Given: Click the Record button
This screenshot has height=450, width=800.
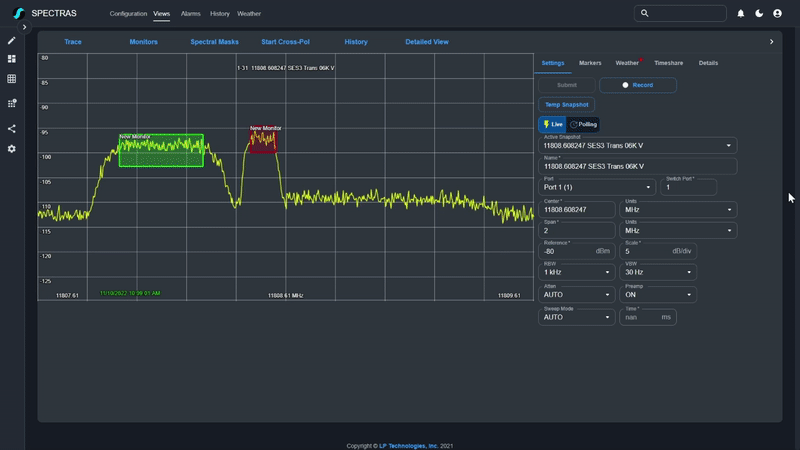Looking at the screenshot, I should pyautogui.click(x=638, y=85).
